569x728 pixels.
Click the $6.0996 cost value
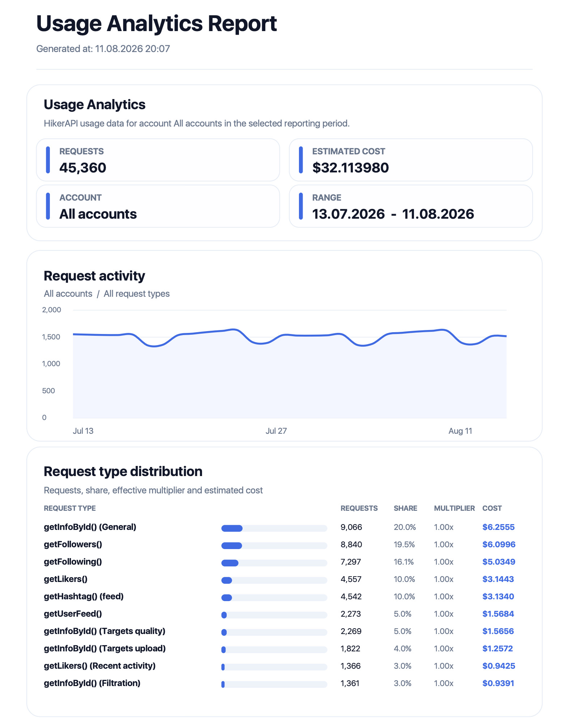pyautogui.click(x=499, y=544)
